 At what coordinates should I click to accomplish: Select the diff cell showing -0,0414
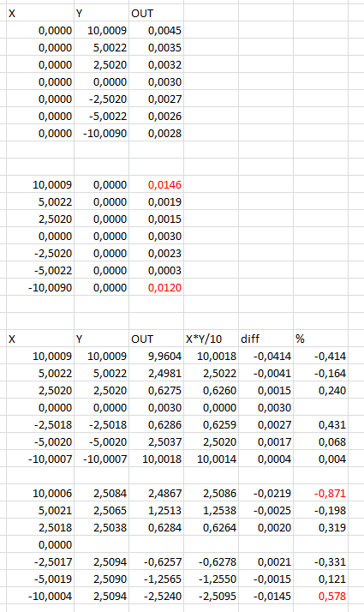(266, 356)
